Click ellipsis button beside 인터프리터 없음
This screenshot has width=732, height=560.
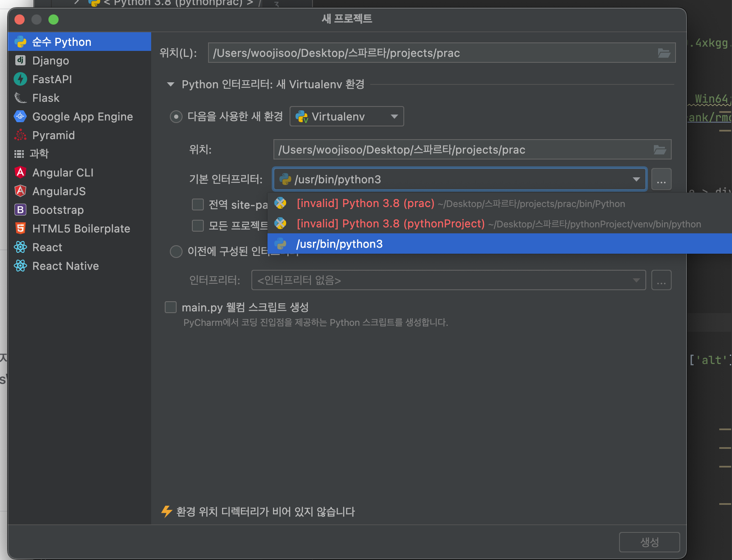(662, 280)
